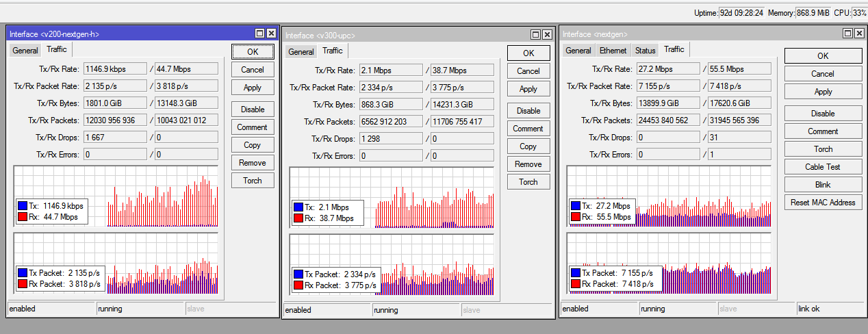Viewport: 868px width, 334px height.
Task: Click OK in the nextgen window
Action: (x=823, y=56)
